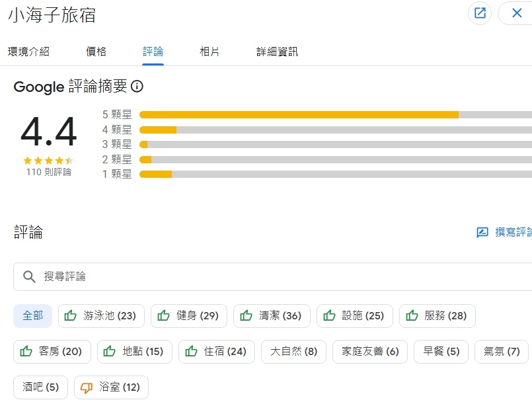The width and height of the screenshot is (532, 400).
Task: Click the thumbs-down icon on 浴室 chip
Action: 87,387
